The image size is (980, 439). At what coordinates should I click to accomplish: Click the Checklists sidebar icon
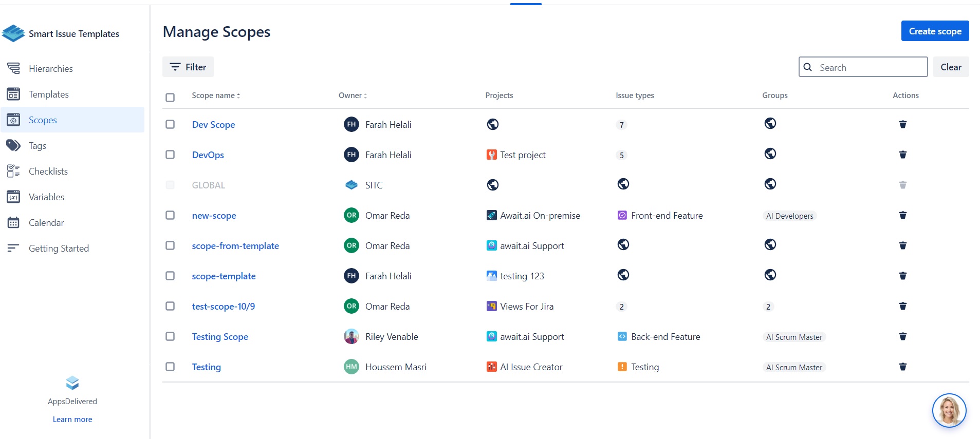point(13,171)
